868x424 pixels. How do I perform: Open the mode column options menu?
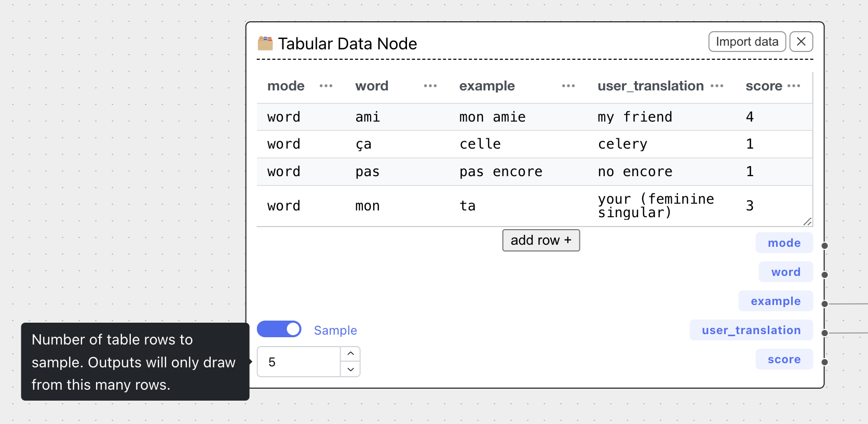tap(326, 86)
